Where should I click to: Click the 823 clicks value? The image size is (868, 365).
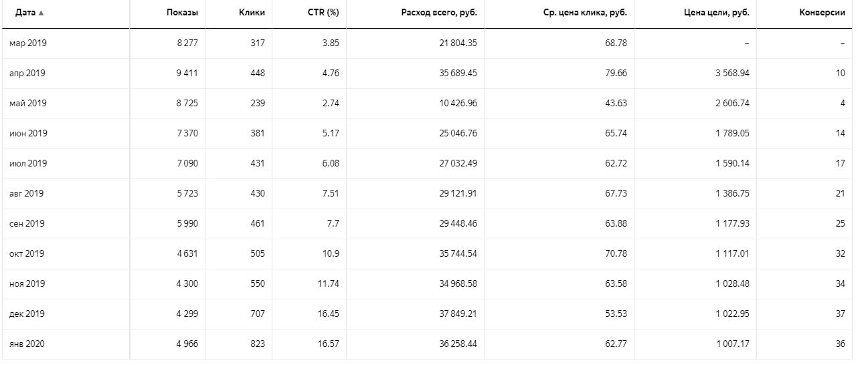pyautogui.click(x=257, y=344)
